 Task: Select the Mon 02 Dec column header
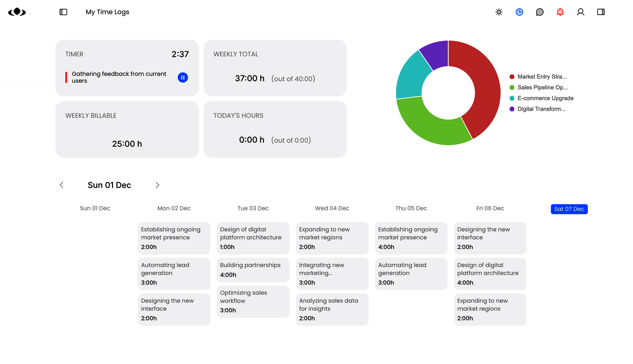174,209
